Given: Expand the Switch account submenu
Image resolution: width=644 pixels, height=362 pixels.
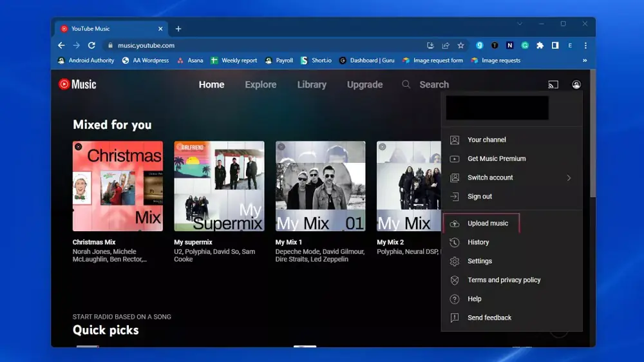Looking at the screenshot, I should tap(568, 178).
